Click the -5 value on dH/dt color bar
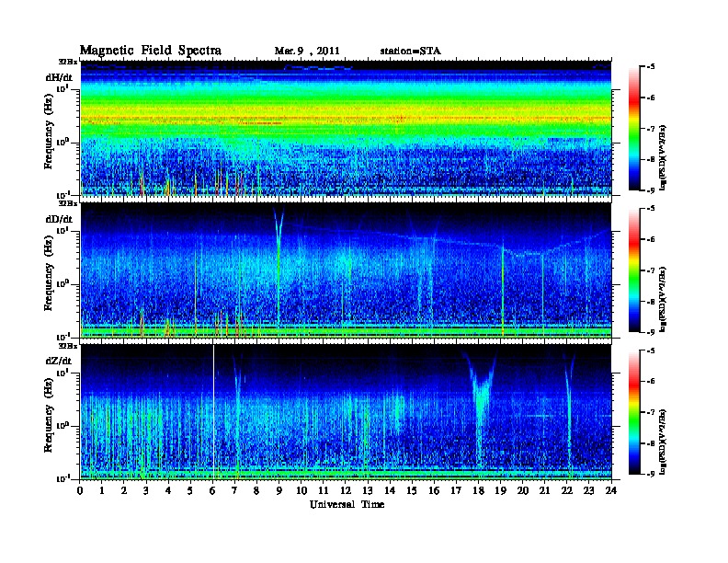Viewport: 728px width, 563px height. tap(651, 67)
